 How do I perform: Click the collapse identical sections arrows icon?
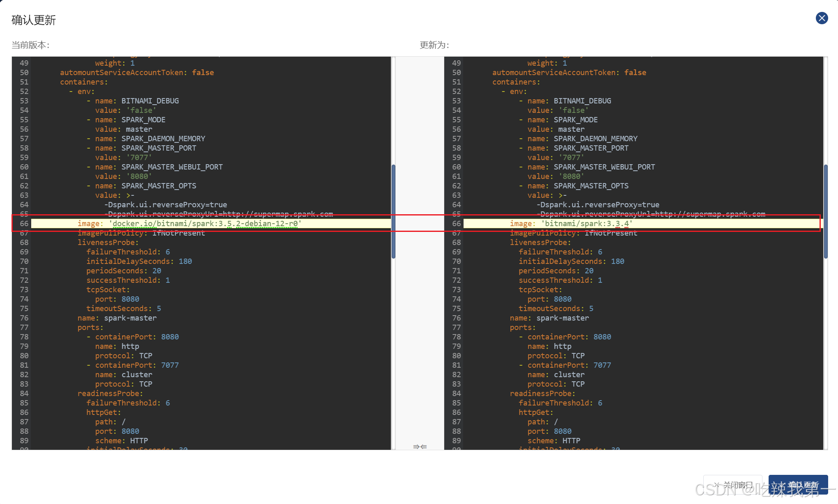point(420,447)
